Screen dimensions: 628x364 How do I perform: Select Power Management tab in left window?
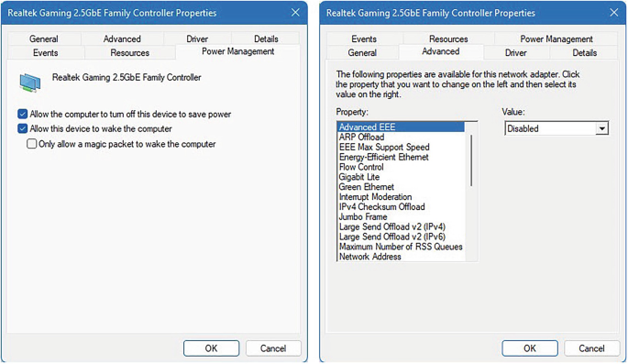click(x=237, y=51)
